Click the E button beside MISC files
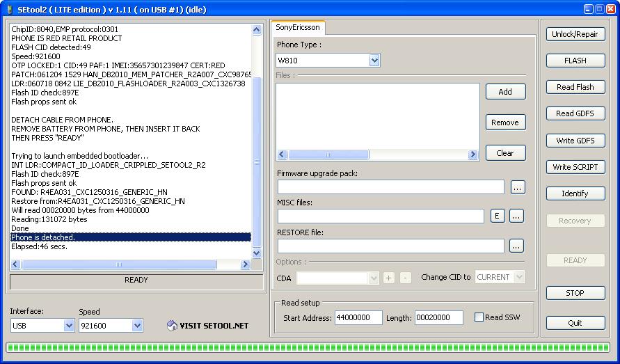Screen dimensions: 620x364 pyautogui.click(x=498, y=216)
